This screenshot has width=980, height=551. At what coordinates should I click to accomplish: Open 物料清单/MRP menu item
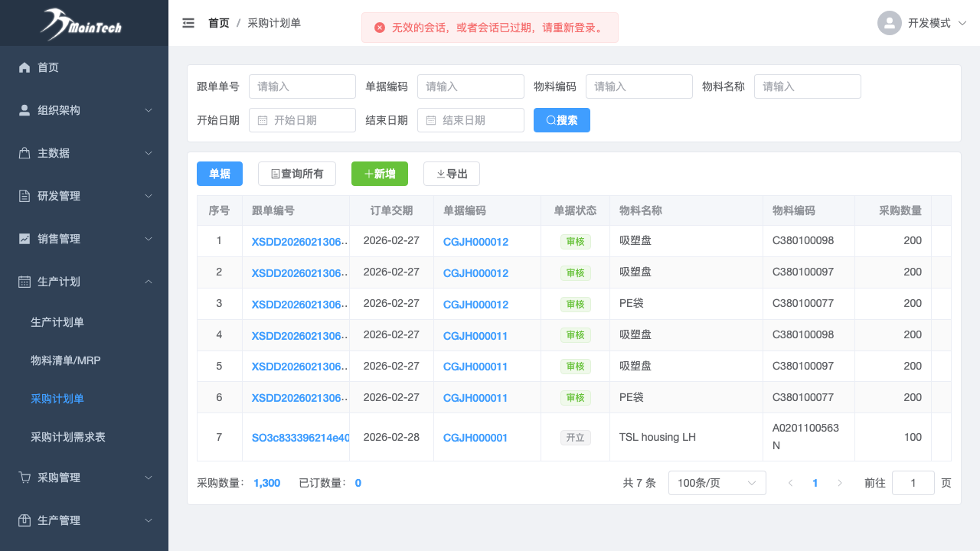pyautogui.click(x=66, y=360)
